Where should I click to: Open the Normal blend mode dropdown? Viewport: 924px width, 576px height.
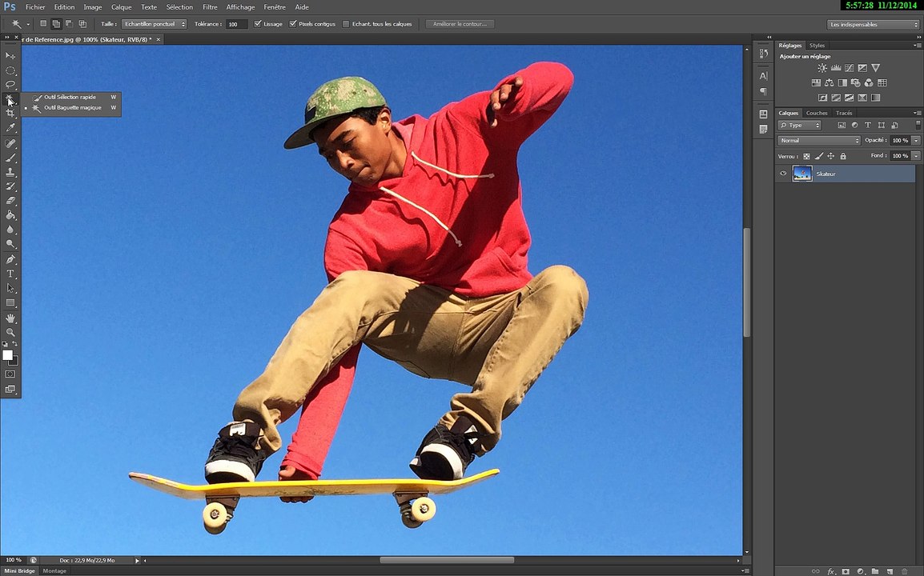pos(819,141)
